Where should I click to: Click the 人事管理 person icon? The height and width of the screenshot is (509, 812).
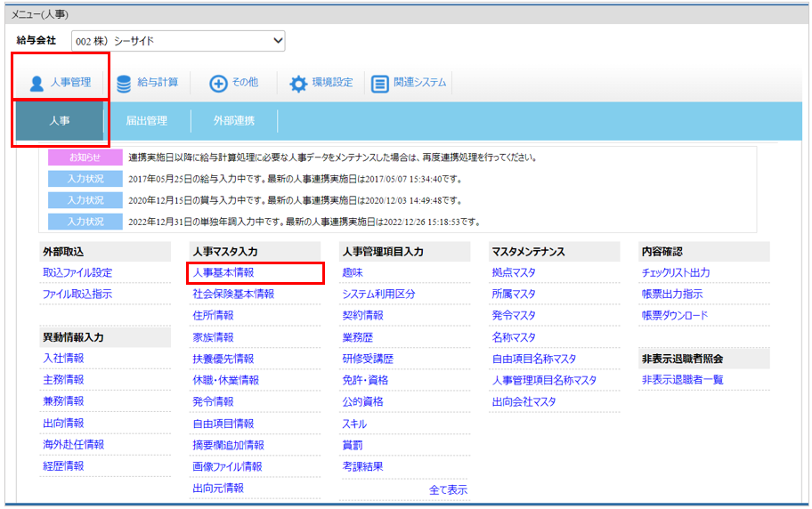(37, 84)
